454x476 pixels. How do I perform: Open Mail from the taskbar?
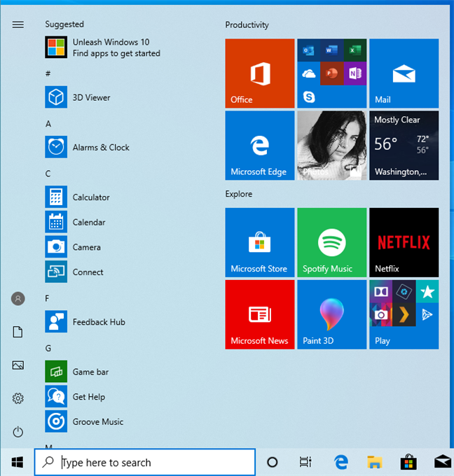coord(442,462)
